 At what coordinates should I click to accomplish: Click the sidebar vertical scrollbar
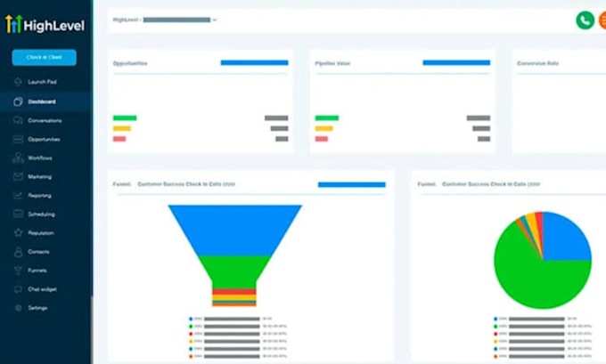(92, 330)
